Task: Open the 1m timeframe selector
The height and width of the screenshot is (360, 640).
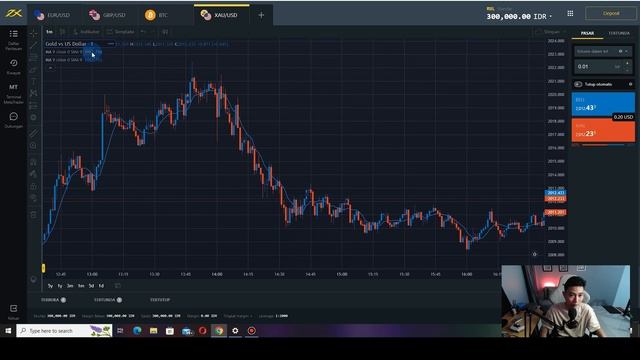Action: (49, 32)
